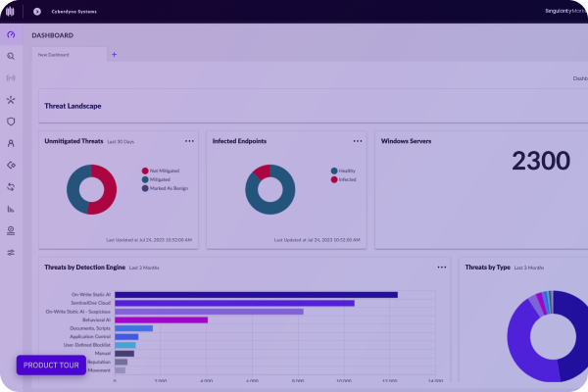Click the SentinelOne logo at top left
Screen dimensions: 588x392
pyautogui.click(x=11, y=12)
